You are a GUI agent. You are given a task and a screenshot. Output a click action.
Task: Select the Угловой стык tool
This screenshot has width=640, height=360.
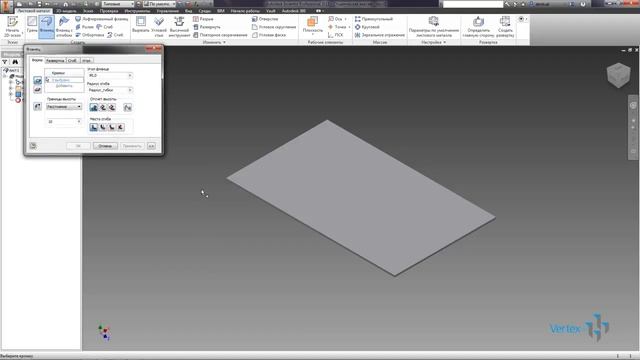pos(159,27)
